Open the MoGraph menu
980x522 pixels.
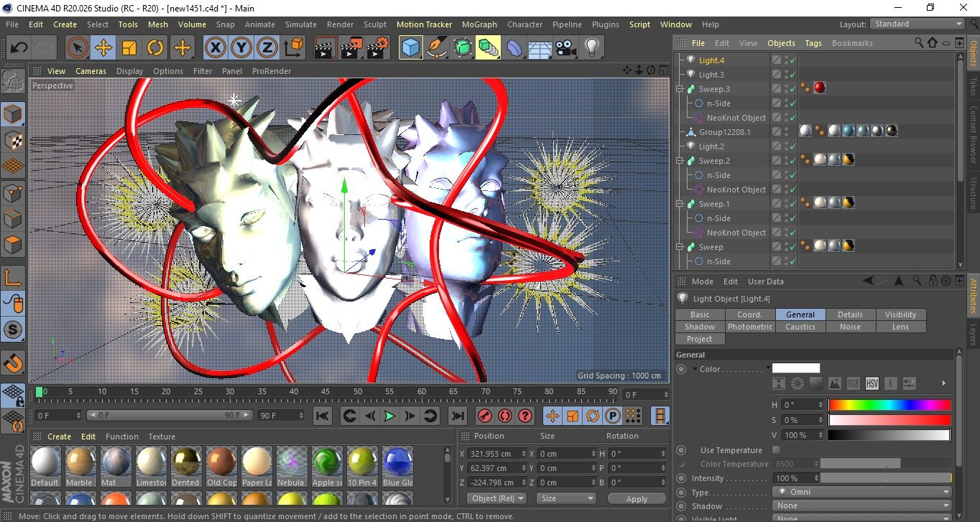(479, 24)
